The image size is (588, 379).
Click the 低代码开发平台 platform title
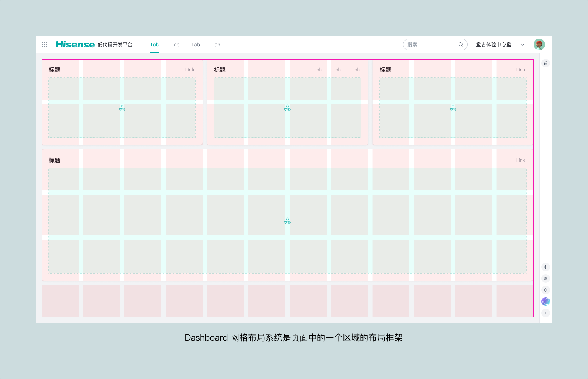click(x=115, y=45)
